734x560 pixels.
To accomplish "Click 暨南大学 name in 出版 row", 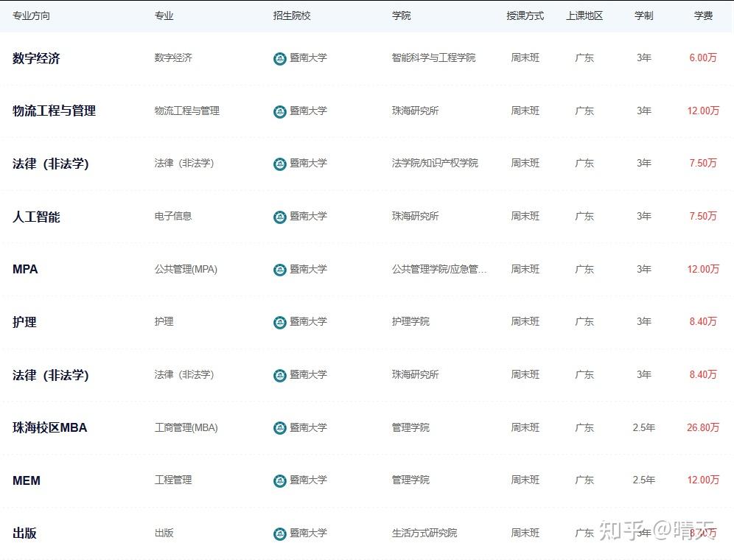I will [x=308, y=533].
